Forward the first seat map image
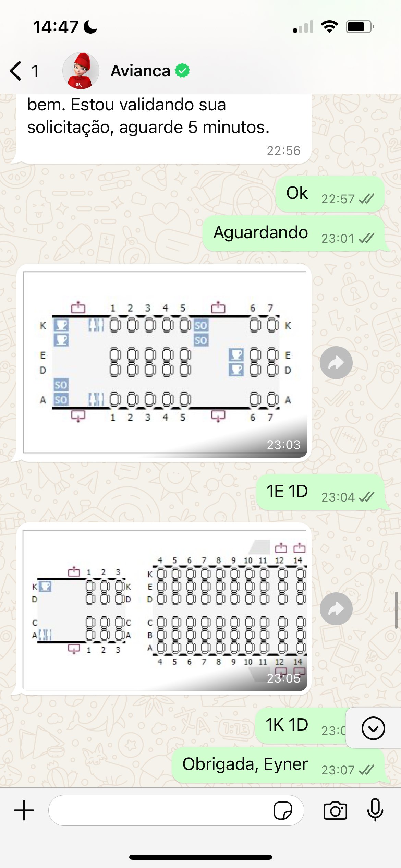Viewport: 401px width, 868px height. (336, 362)
